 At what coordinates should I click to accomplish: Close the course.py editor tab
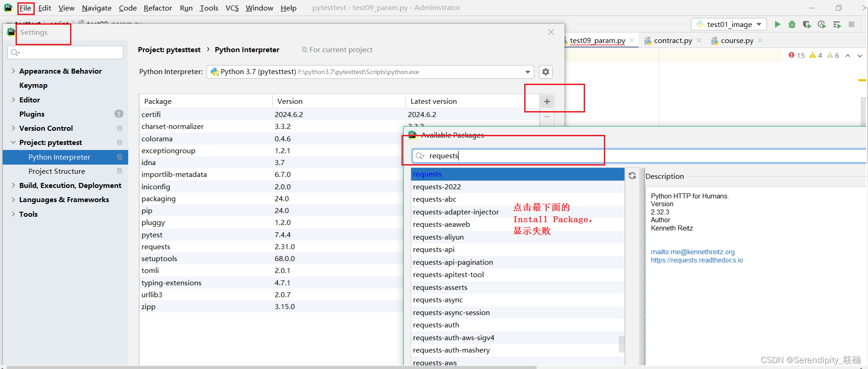pos(760,40)
